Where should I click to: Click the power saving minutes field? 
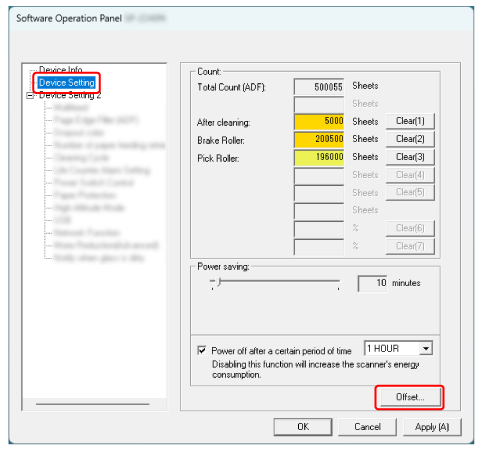pyautogui.click(x=372, y=283)
